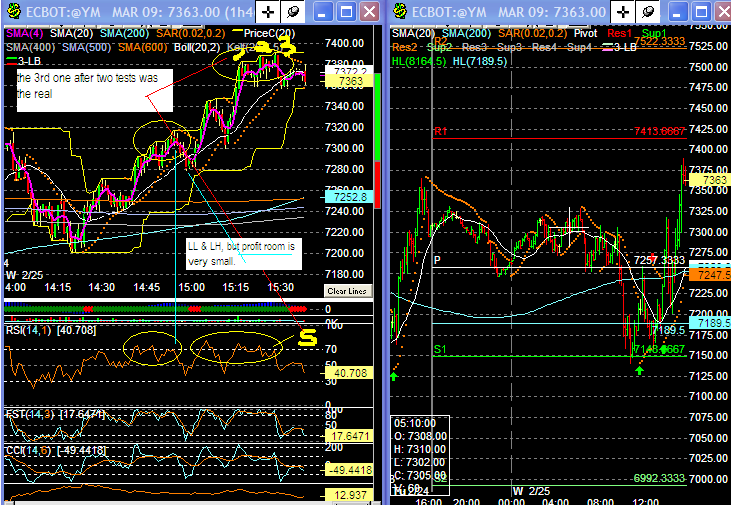Maximize the right ECBOT:@YM chart window

[701, 12]
